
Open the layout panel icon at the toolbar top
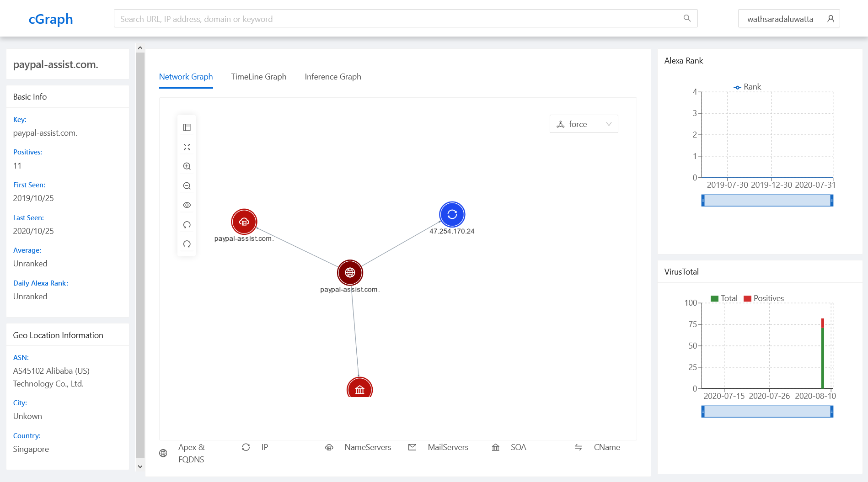[x=187, y=127]
